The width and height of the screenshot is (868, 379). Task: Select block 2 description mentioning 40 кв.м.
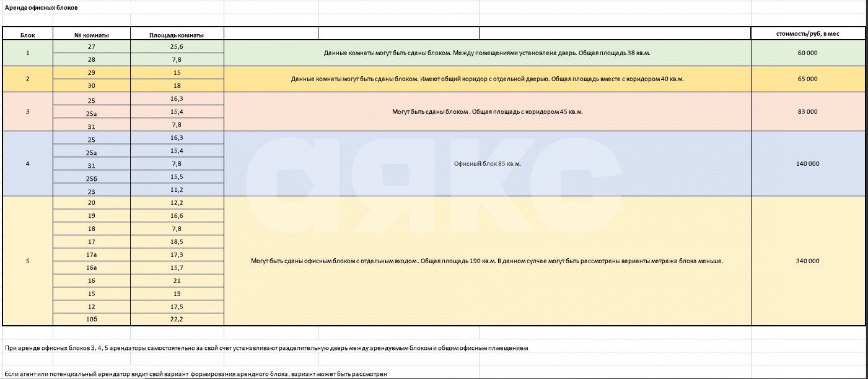pos(487,79)
